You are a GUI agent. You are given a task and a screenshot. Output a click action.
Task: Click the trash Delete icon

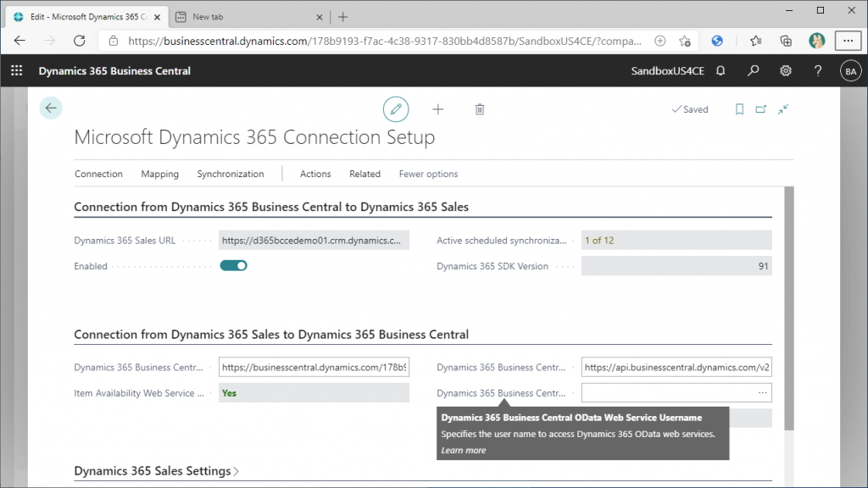click(x=480, y=109)
